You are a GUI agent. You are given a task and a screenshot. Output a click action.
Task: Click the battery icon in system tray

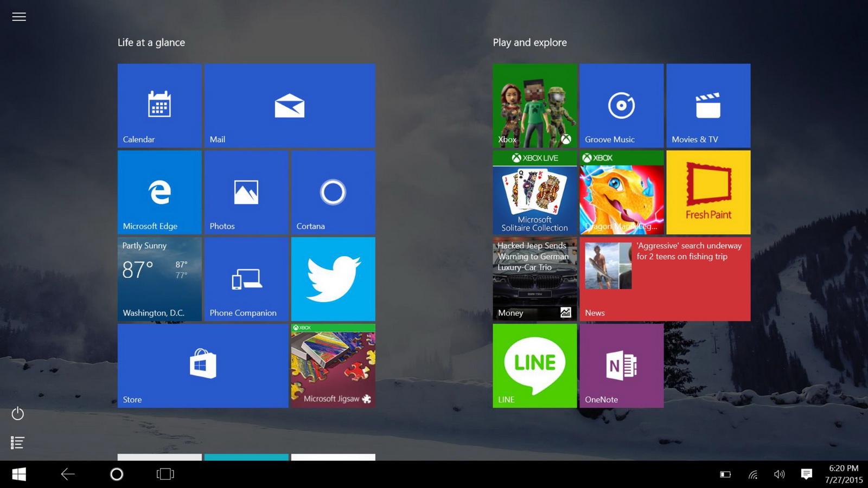(x=725, y=474)
